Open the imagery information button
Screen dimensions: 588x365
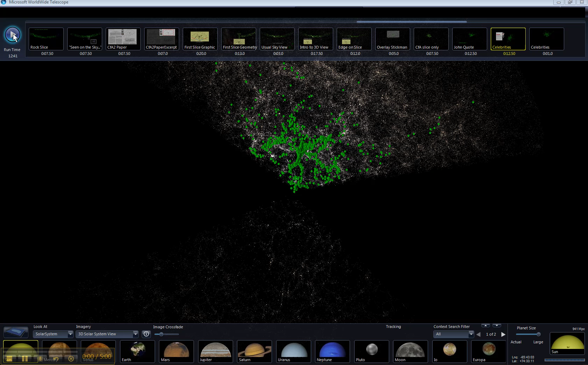tap(146, 334)
